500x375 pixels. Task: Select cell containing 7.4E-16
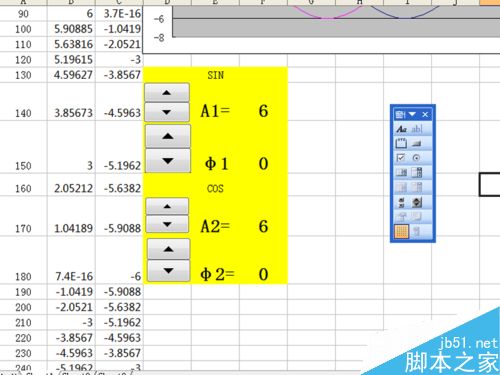(x=71, y=260)
